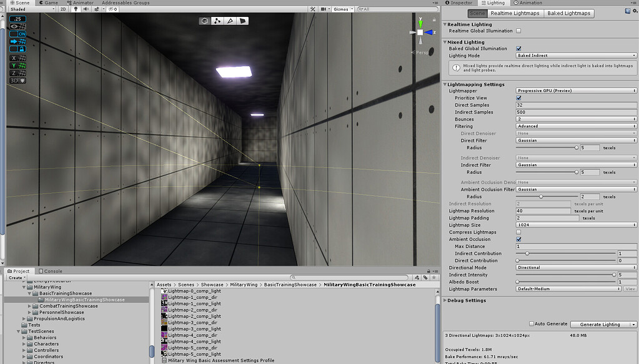Enable Auto Generate lighting
This screenshot has height=364, width=639.
point(532,324)
